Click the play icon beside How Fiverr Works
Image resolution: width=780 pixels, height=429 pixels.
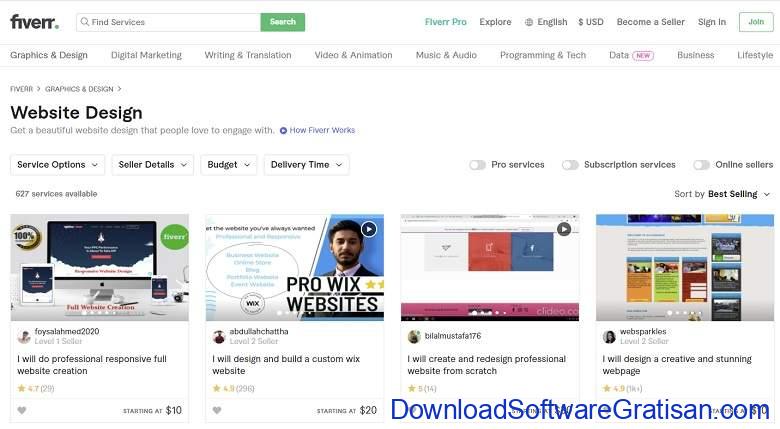[x=283, y=130]
